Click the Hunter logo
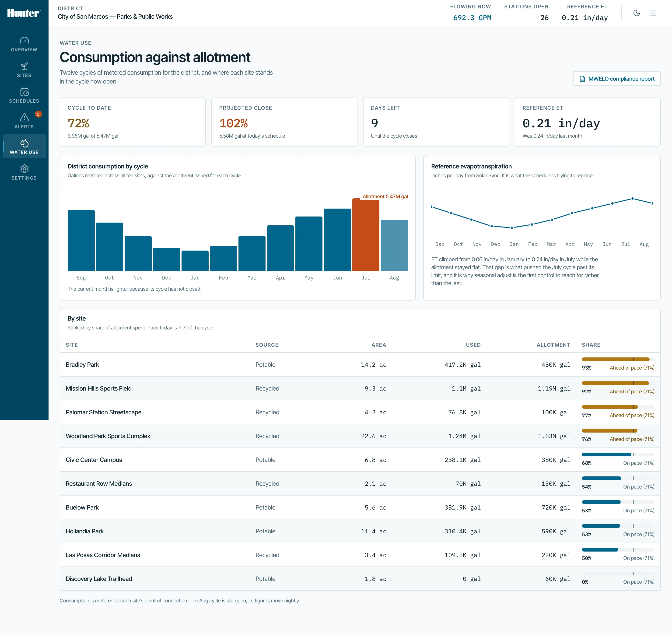Image resolution: width=672 pixels, height=636 pixels. [x=24, y=13]
